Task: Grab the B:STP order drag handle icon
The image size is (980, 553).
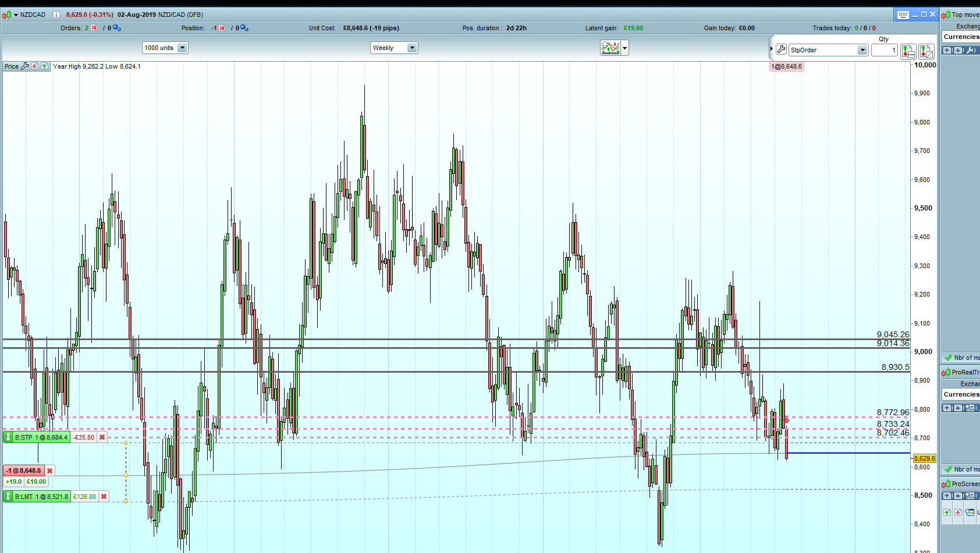Action: point(8,437)
